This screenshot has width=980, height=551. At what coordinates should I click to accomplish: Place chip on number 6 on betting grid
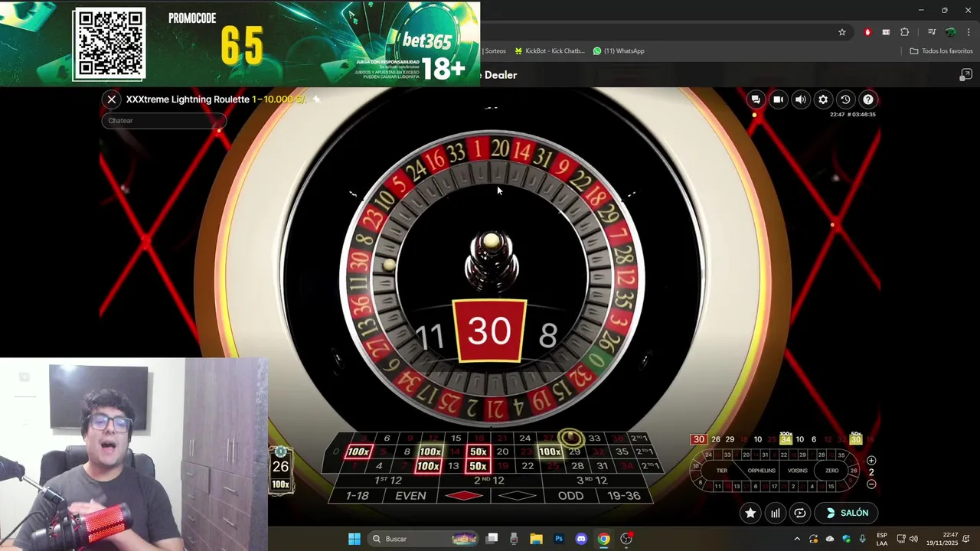[387, 439]
